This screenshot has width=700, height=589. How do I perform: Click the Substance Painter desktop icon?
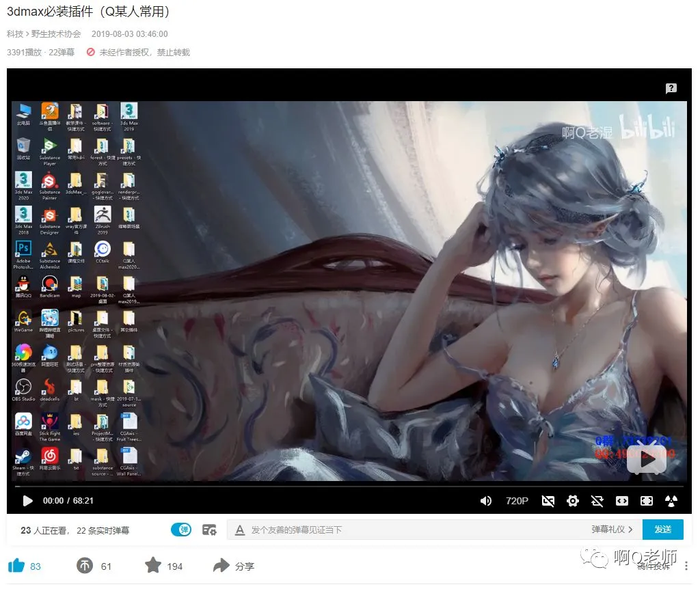click(x=49, y=185)
